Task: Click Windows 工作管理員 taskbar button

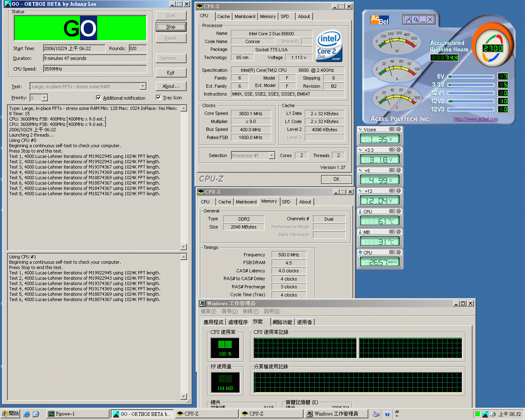Action: coord(336,414)
